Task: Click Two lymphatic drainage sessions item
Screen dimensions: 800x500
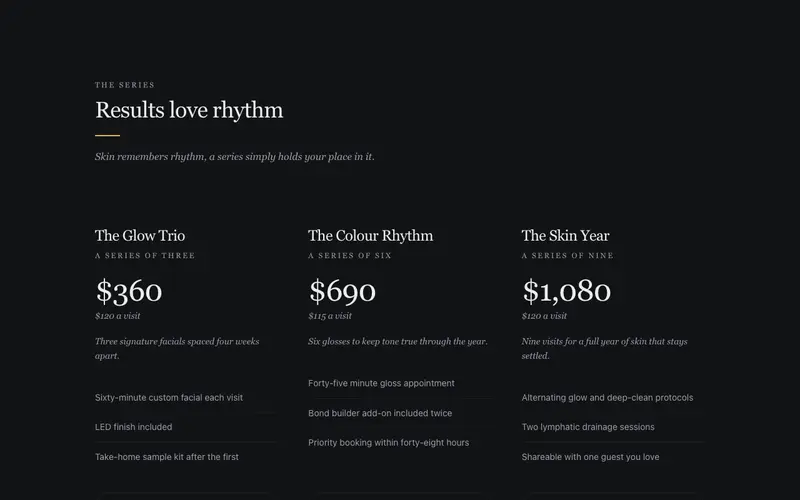Action: click(588, 427)
